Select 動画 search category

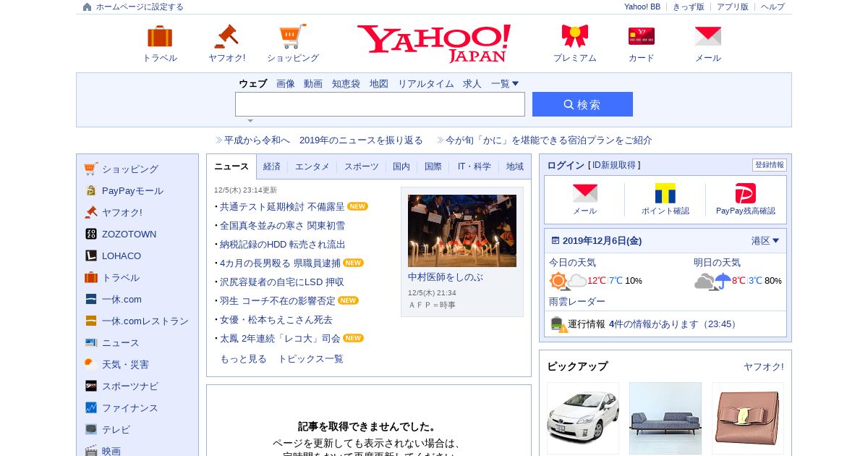pos(313,83)
